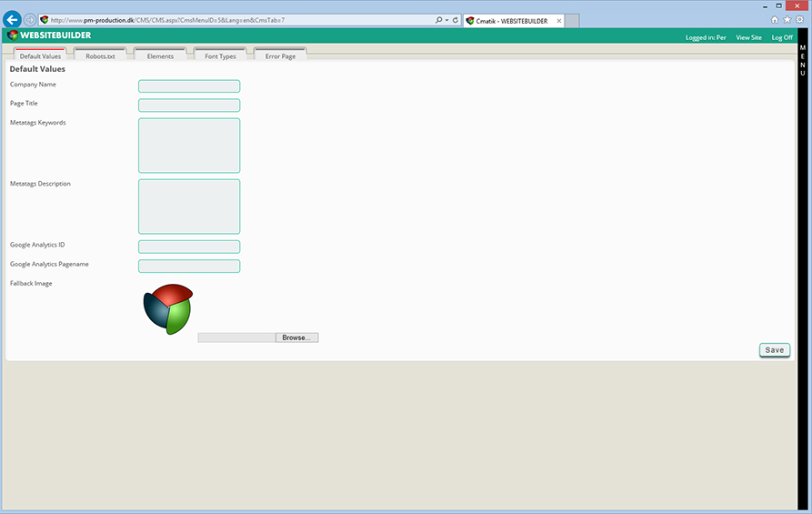Click the fallback image pie logo thumbnail

coord(168,308)
